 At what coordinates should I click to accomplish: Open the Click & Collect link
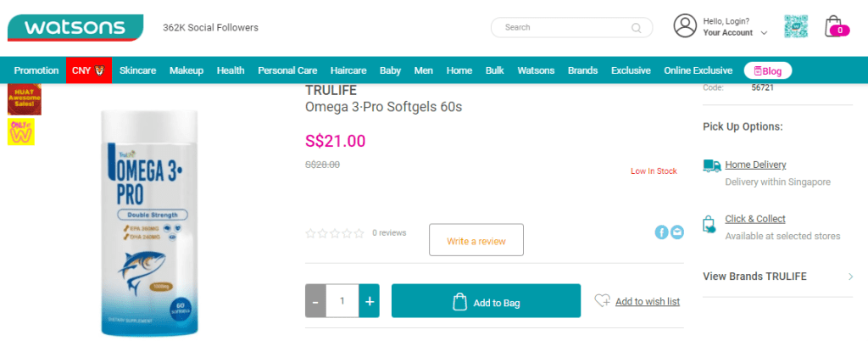pos(755,219)
